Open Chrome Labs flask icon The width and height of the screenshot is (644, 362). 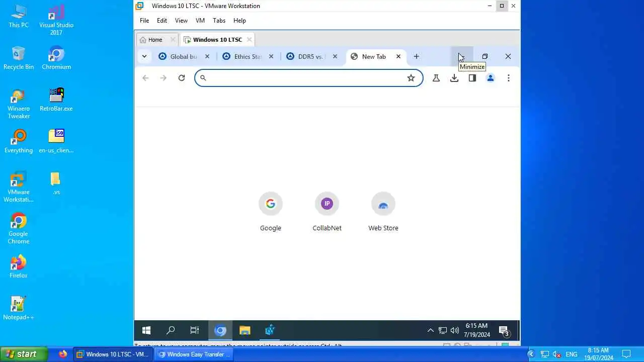coord(436,78)
